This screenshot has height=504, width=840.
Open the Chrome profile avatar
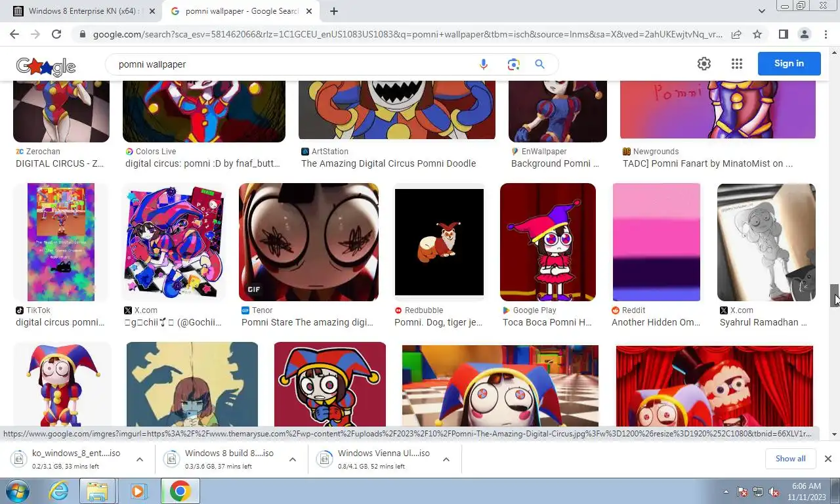[804, 34]
